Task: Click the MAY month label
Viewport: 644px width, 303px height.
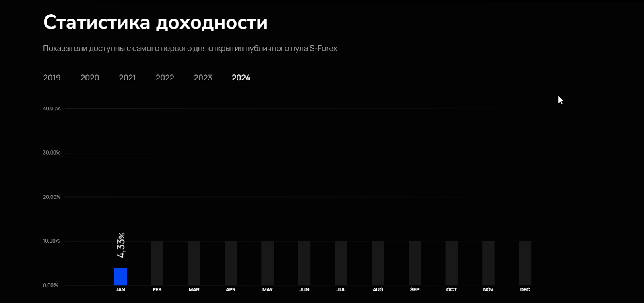Action: click(268, 290)
